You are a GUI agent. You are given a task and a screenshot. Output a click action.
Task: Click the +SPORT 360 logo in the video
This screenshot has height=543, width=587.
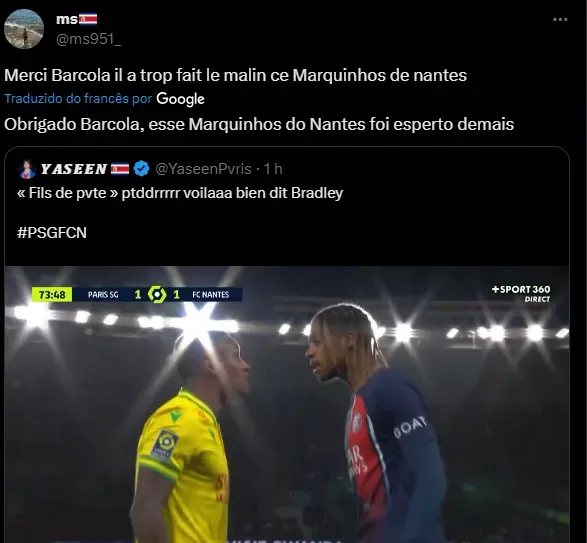[x=521, y=294]
